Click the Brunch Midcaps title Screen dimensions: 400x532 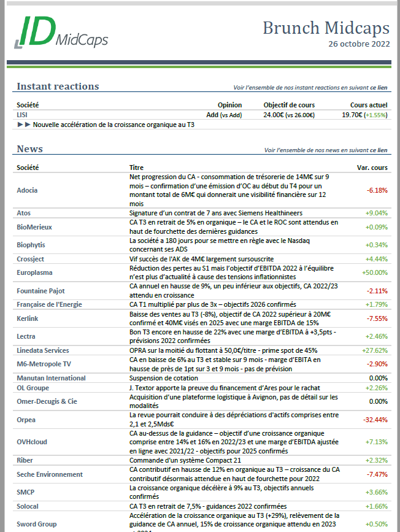pos(326,28)
